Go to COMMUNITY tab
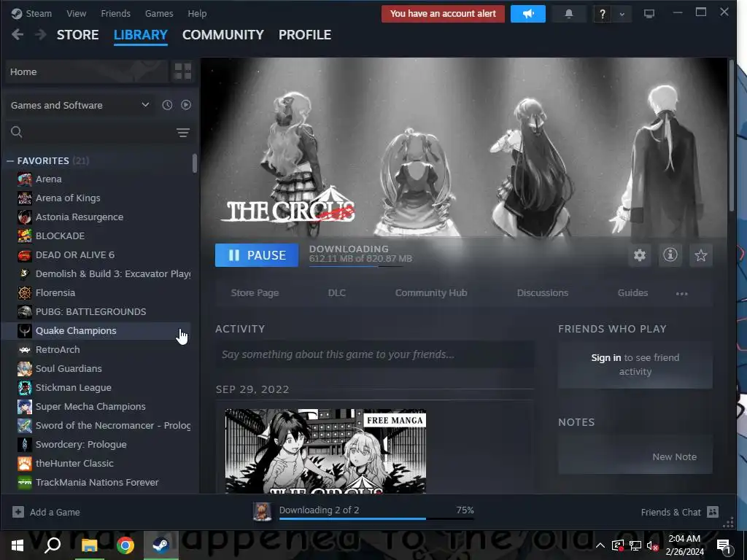The height and width of the screenshot is (560, 747). coord(223,35)
